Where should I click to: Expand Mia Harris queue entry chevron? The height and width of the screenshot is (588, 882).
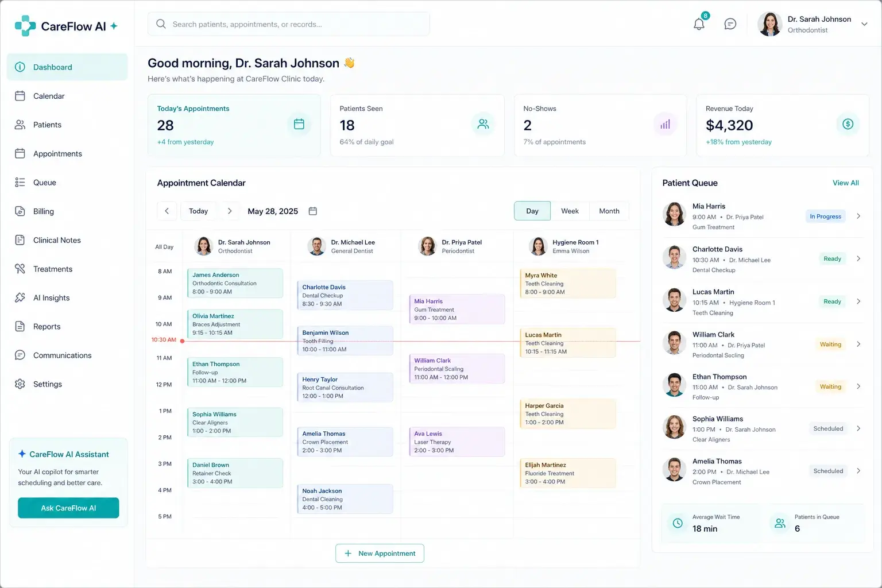[x=858, y=216]
